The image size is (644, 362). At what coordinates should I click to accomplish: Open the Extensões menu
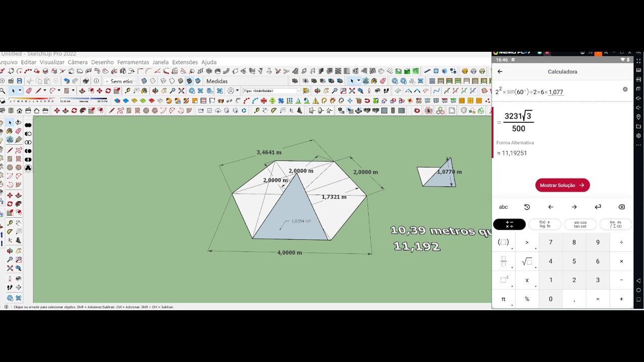185,62
